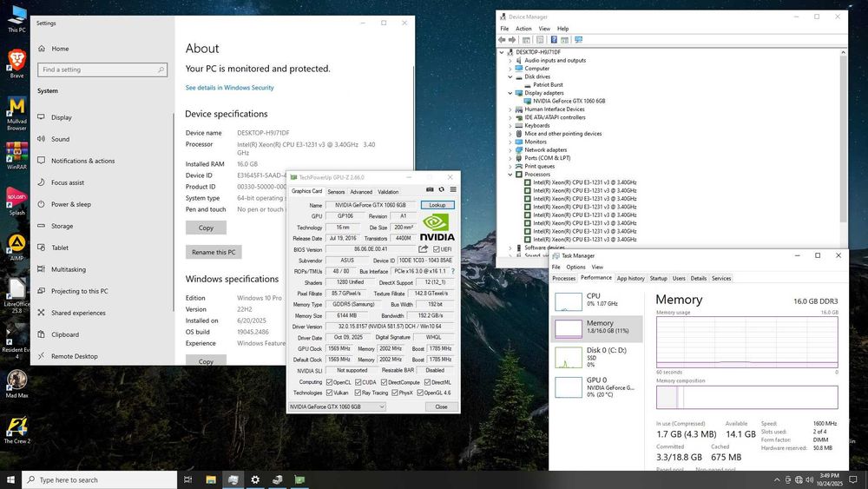Open the GPU-Z hamburger menu
Image resolution: width=868 pixels, height=489 pixels.
[452, 190]
